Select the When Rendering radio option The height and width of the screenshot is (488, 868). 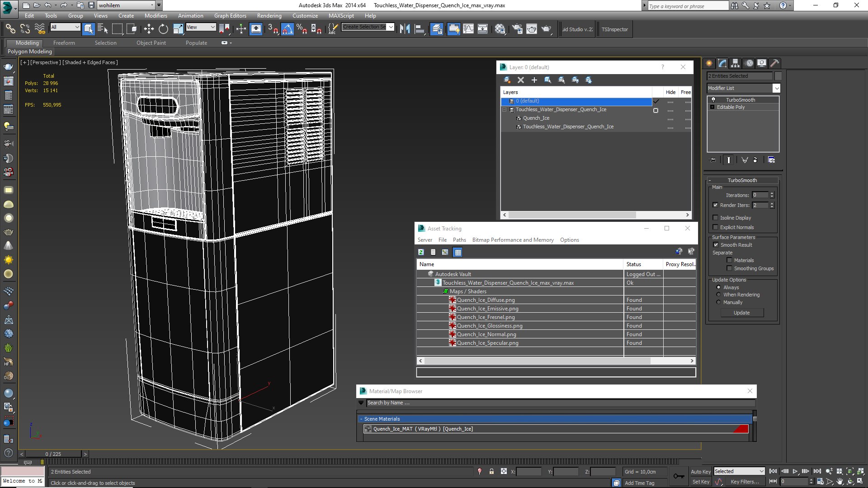pos(718,295)
